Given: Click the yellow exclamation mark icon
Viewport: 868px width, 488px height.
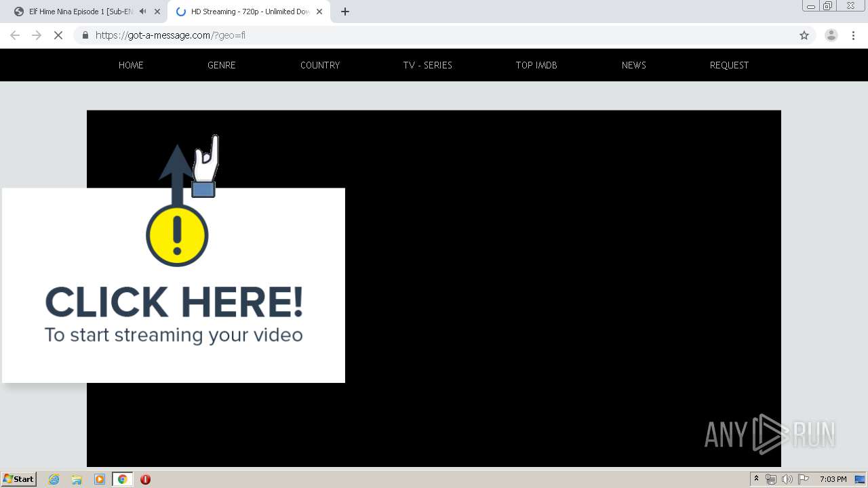Looking at the screenshot, I should pos(177,235).
